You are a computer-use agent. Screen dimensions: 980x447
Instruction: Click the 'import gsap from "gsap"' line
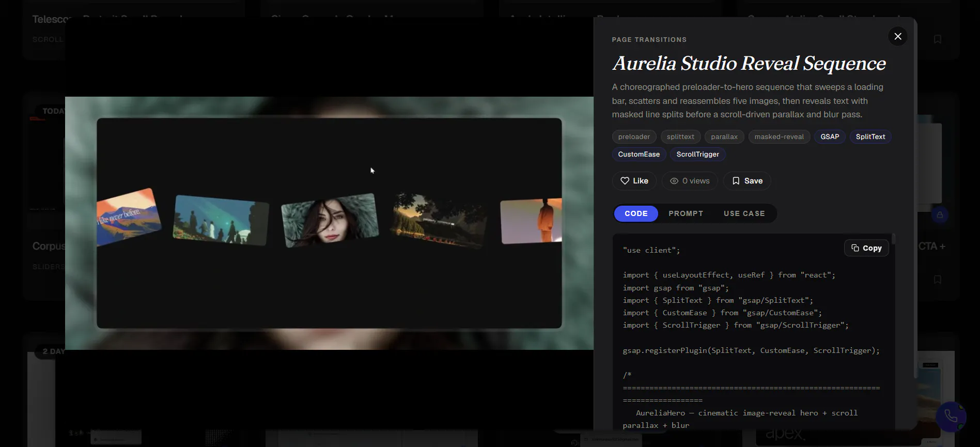[x=676, y=288]
